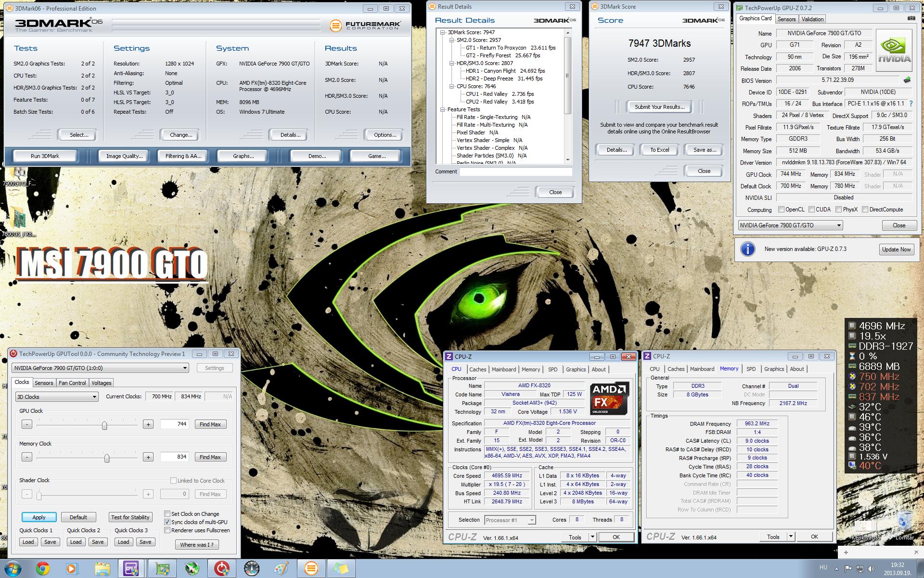Click the AMD FX logo in CPU-Z
The height and width of the screenshot is (578, 924).
tap(609, 398)
